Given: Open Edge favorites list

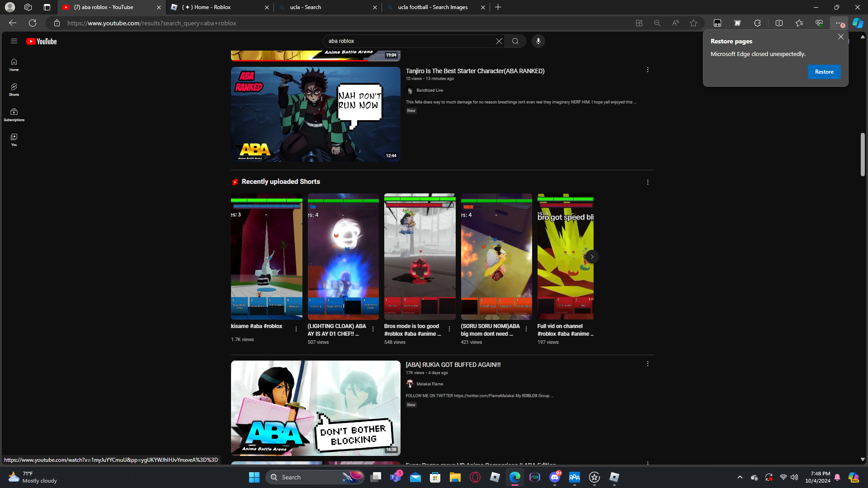Looking at the screenshot, I should tap(799, 23).
